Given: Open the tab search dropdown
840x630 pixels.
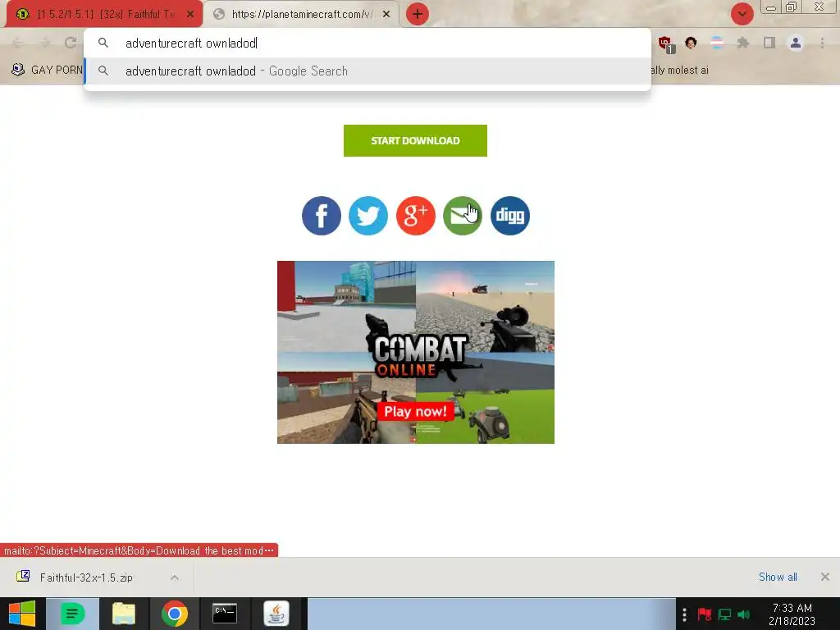Looking at the screenshot, I should (742, 14).
